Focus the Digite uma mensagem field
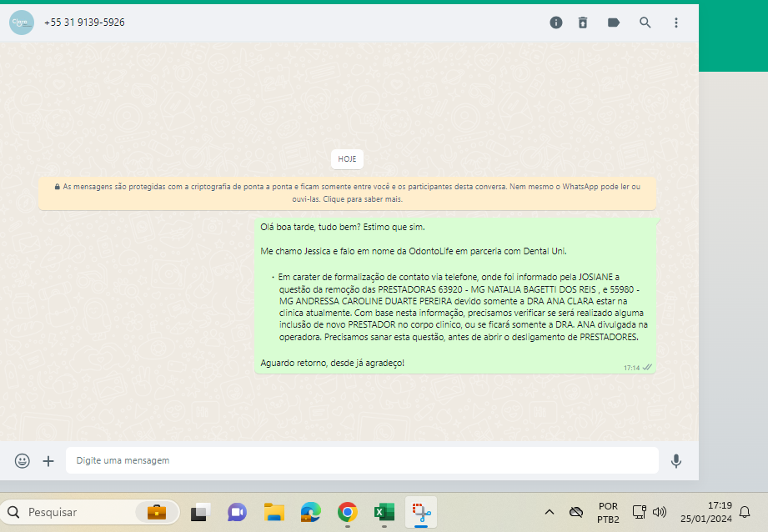This screenshot has height=532, width=768. point(362,460)
